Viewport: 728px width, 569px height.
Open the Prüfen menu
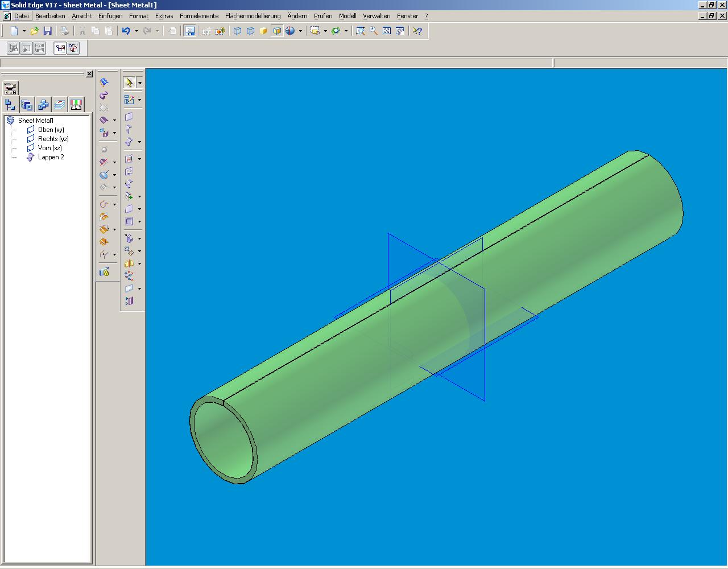coord(323,16)
